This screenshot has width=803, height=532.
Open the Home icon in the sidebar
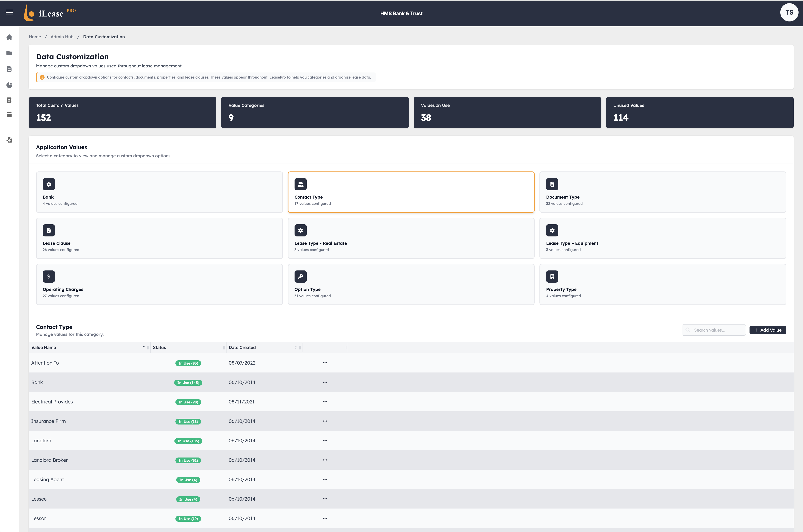9,37
